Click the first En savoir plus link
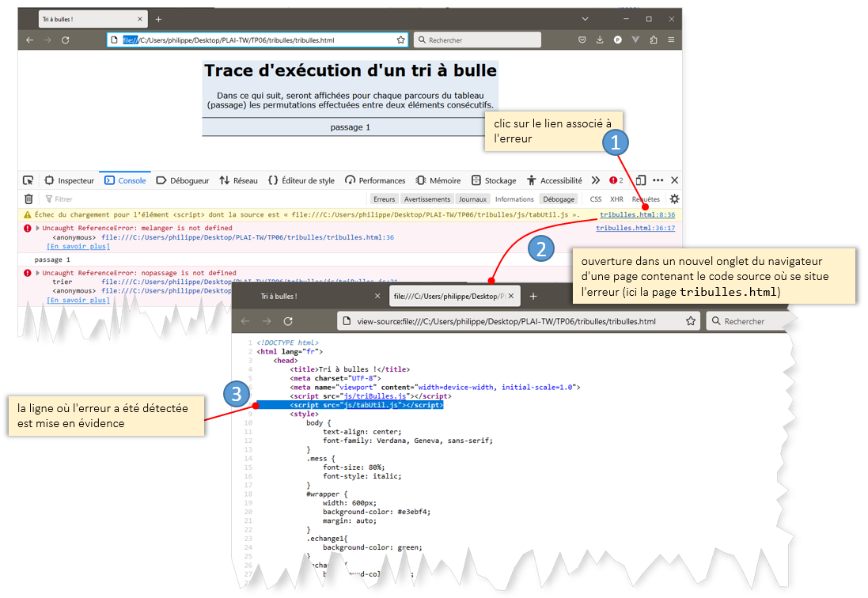The image size is (868, 598). point(78,246)
